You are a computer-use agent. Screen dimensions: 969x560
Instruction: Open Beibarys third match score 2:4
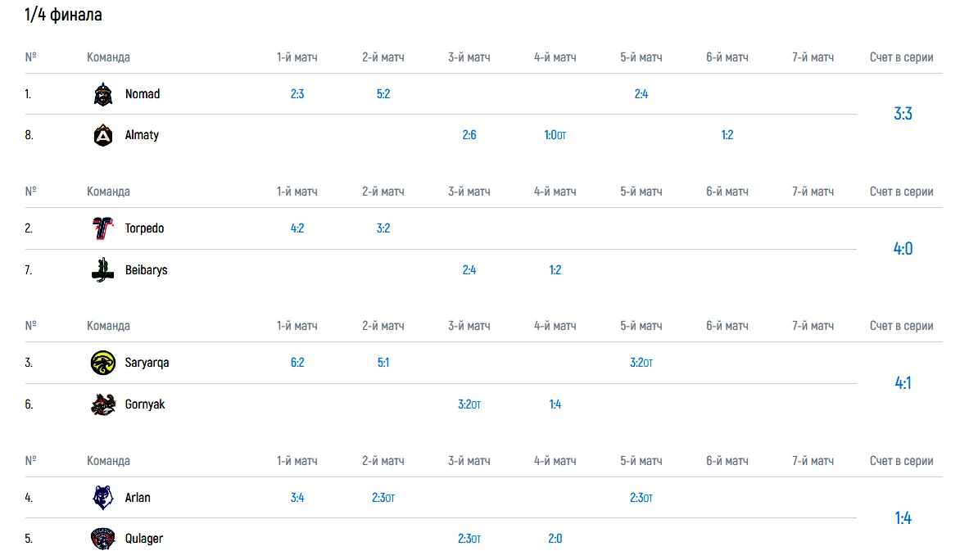(x=469, y=269)
